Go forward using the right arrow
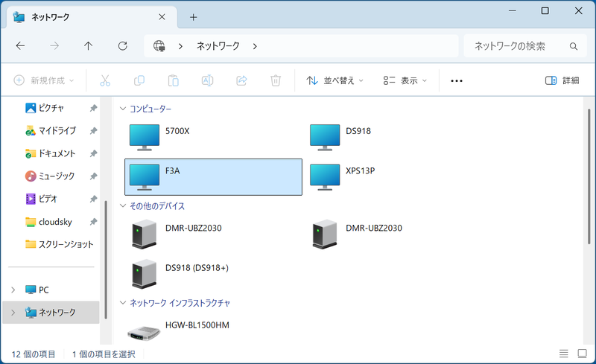Screen dimensions: 596x364 point(54,46)
